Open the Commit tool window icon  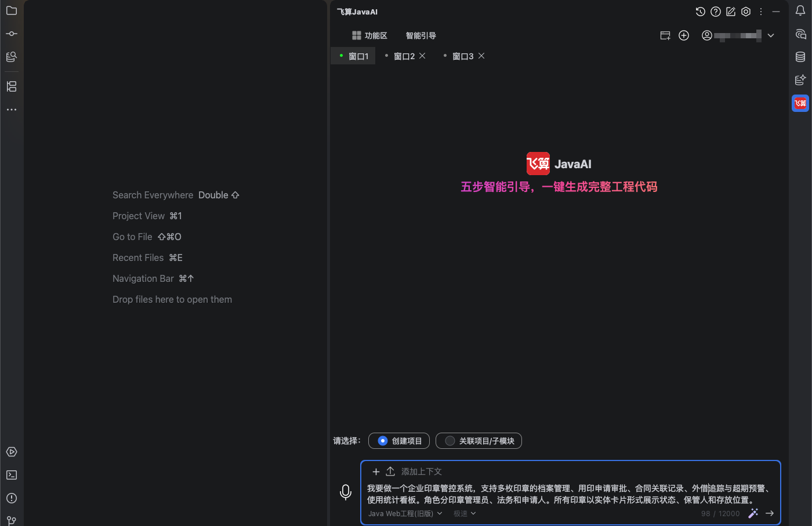12,34
